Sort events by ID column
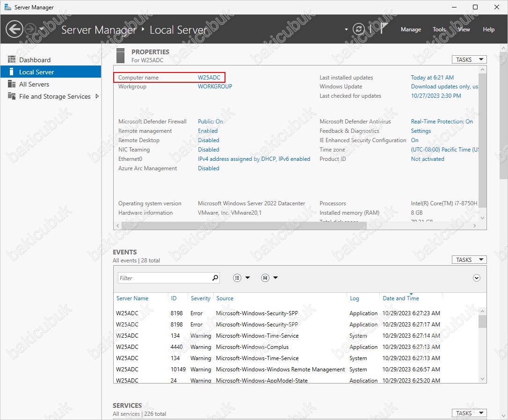 coord(174,298)
